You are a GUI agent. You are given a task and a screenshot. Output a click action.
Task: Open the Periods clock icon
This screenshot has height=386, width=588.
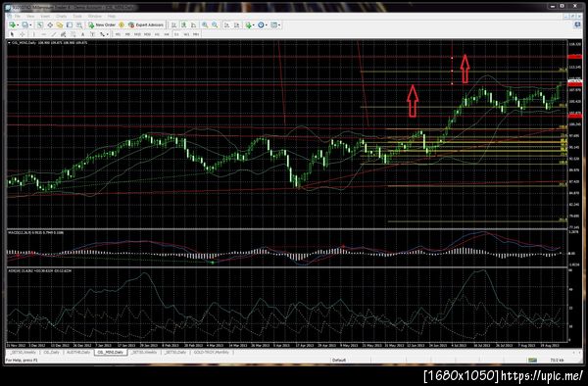coord(261,24)
